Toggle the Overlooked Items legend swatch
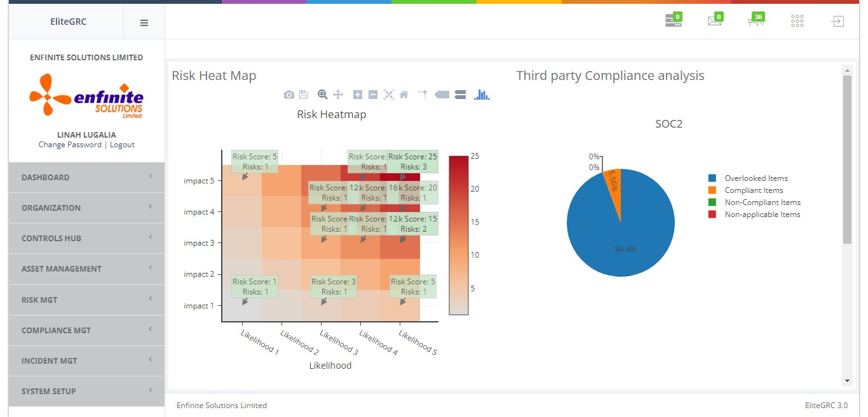868x417 pixels. (712, 178)
